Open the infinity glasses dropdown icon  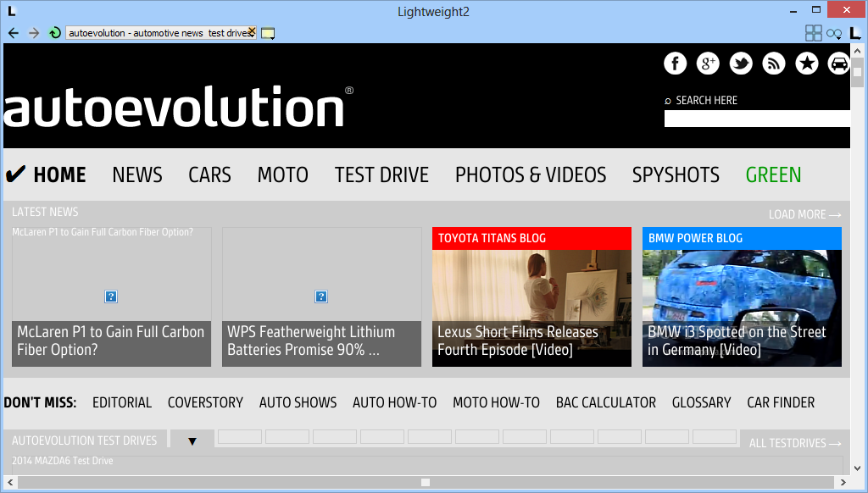[834, 34]
